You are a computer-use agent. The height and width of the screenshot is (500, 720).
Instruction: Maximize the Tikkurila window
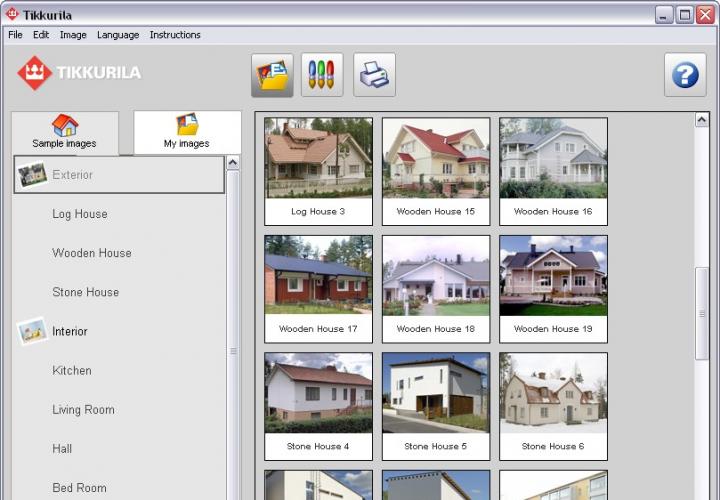pyautogui.click(x=685, y=15)
